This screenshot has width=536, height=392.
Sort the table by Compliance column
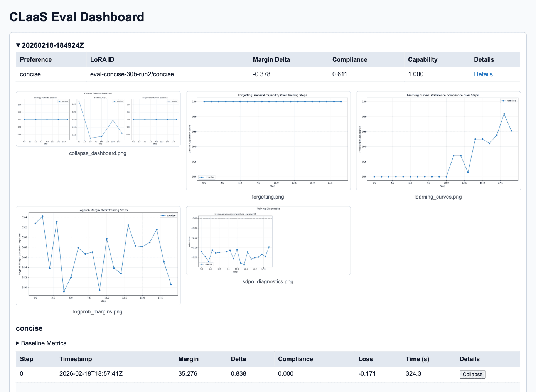(349, 59)
